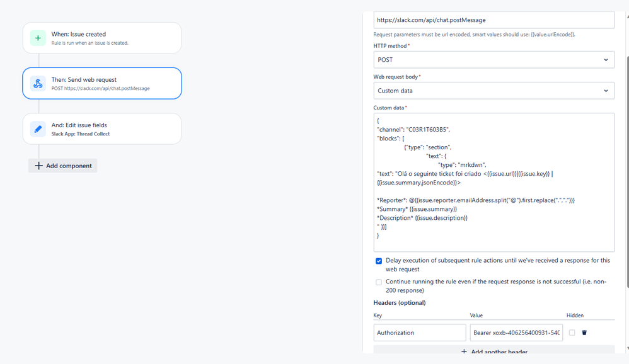The image size is (629, 364).
Task: Open the HTTP method POST dropdown
Action: pos(493,60)
